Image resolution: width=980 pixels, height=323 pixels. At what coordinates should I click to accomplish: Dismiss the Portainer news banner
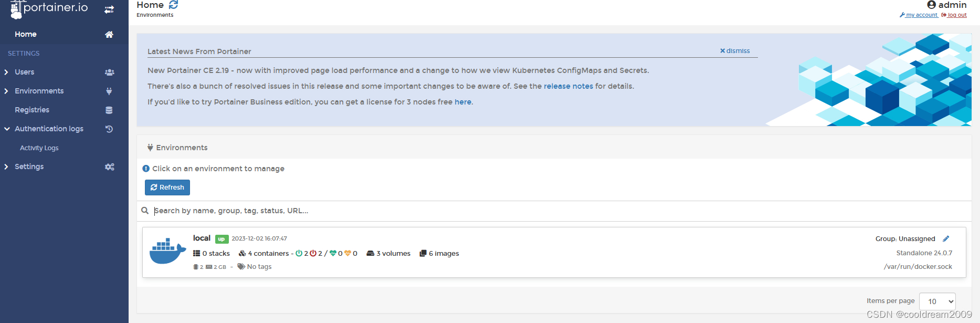(x=735, y=51)
